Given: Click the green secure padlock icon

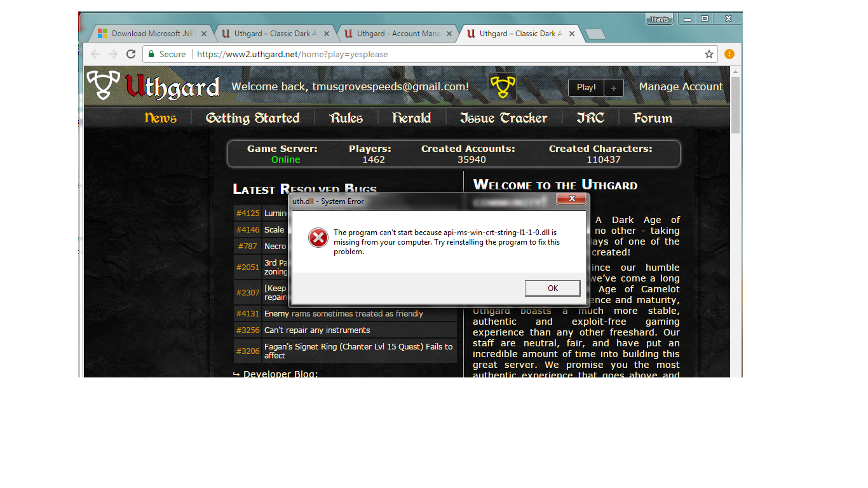Looking at the screenshot, I should tap(151, 54).
